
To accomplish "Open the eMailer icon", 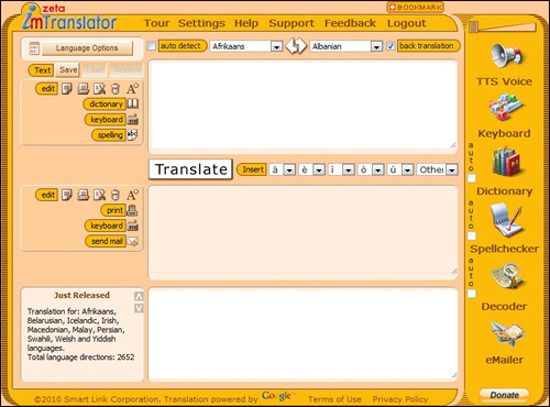I will (x=507, y=333).
